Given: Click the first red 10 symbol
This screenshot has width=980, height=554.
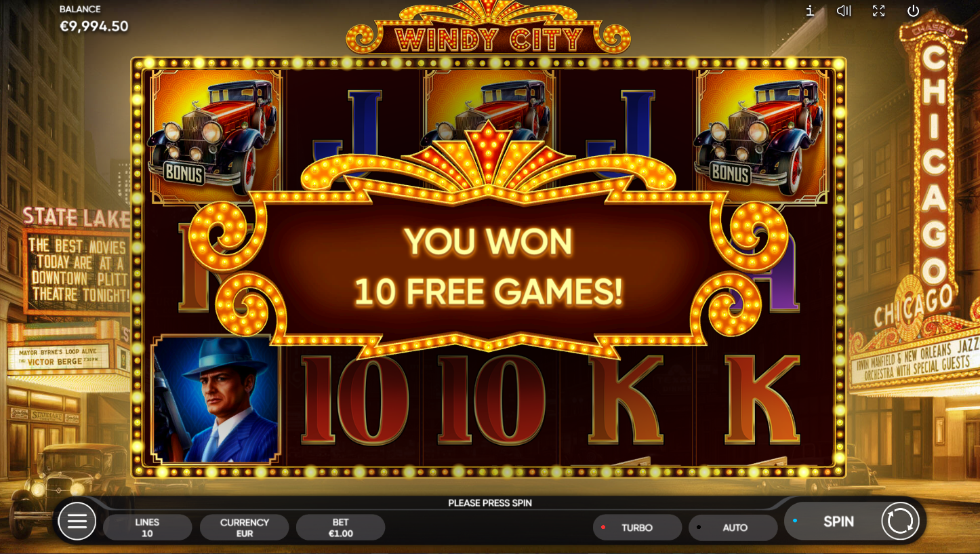Looking at the screenshot, I should point(354,400).
